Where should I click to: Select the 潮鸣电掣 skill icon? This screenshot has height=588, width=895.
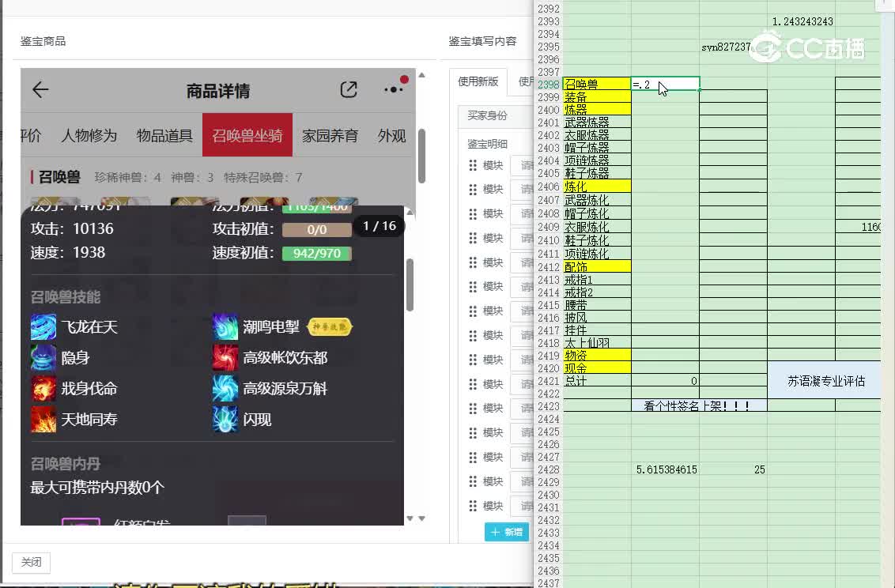(225, 326)
